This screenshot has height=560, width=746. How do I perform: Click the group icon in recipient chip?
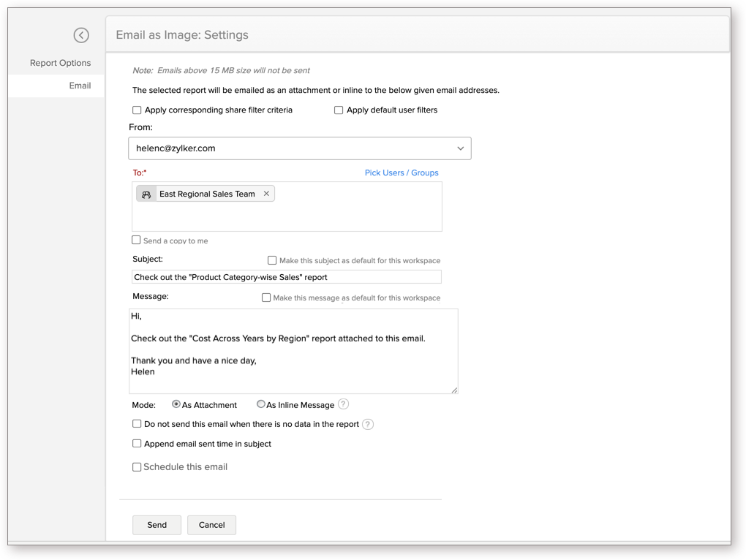(x=146, y=194)
